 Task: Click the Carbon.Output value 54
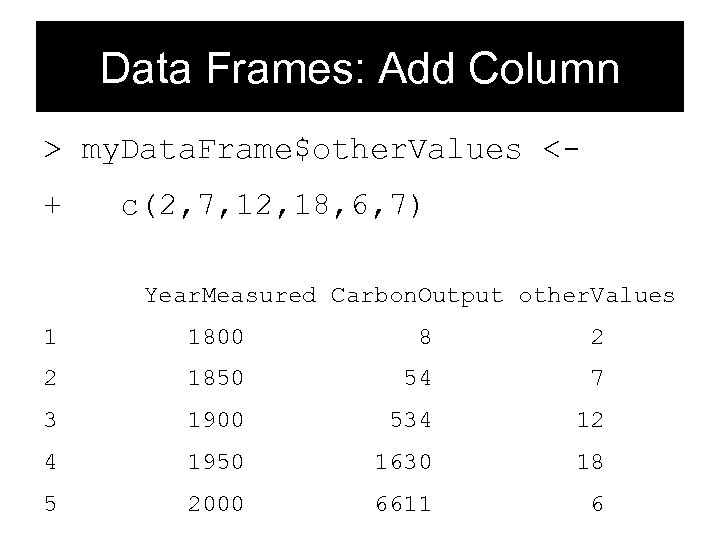point(418,379)
